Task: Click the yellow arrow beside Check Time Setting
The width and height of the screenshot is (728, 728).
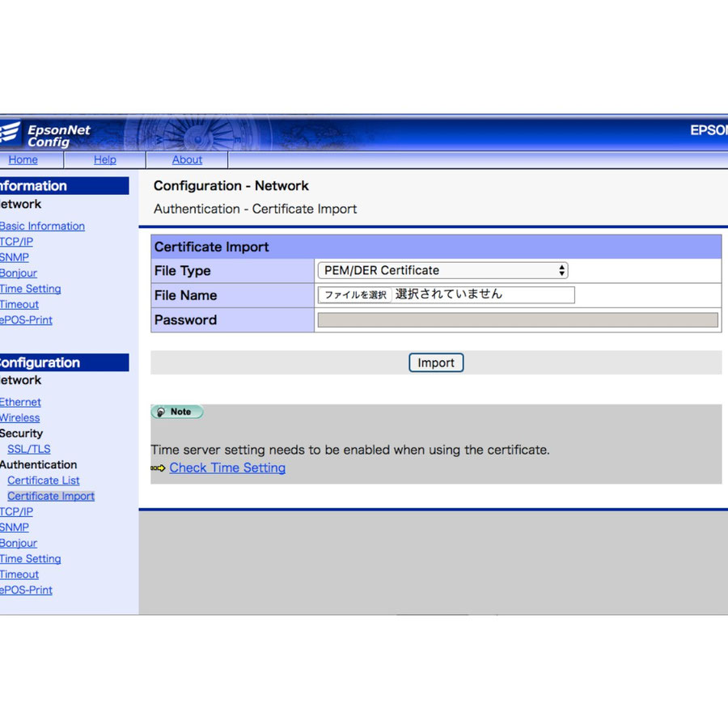Action: coord(158,468)
